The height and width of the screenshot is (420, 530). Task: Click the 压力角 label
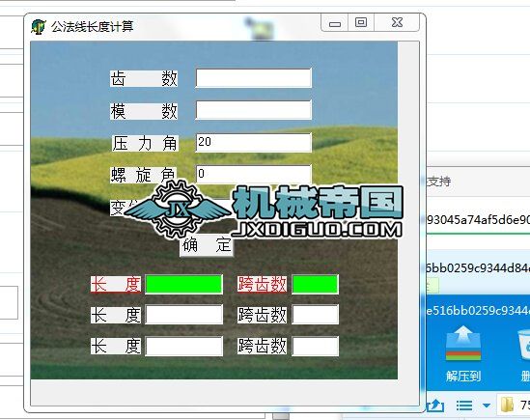point(145,143)
